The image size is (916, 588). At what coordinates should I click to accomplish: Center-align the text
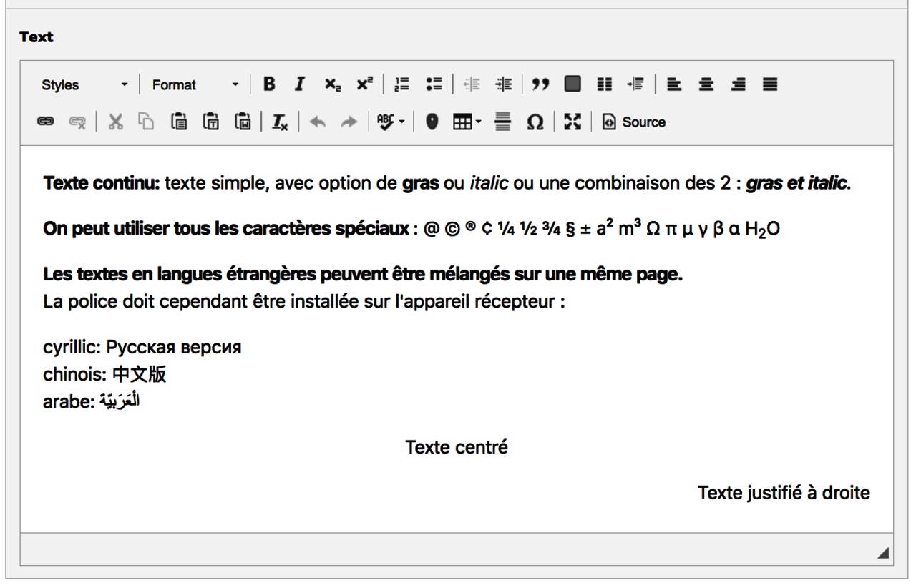point(706,85)
